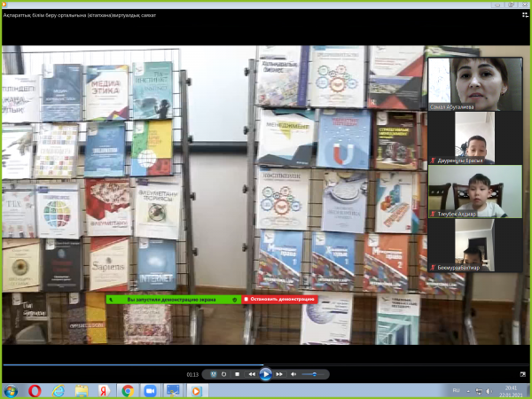Toggle repeat mode in player controls
Viewport: 532px width, 399px height.
coord(224,375)
